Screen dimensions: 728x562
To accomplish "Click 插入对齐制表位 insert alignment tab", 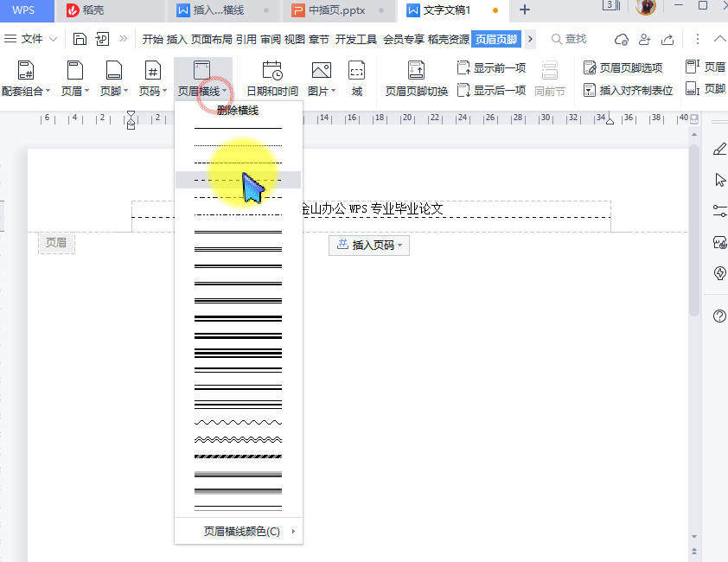I will (x=628, y=90).
